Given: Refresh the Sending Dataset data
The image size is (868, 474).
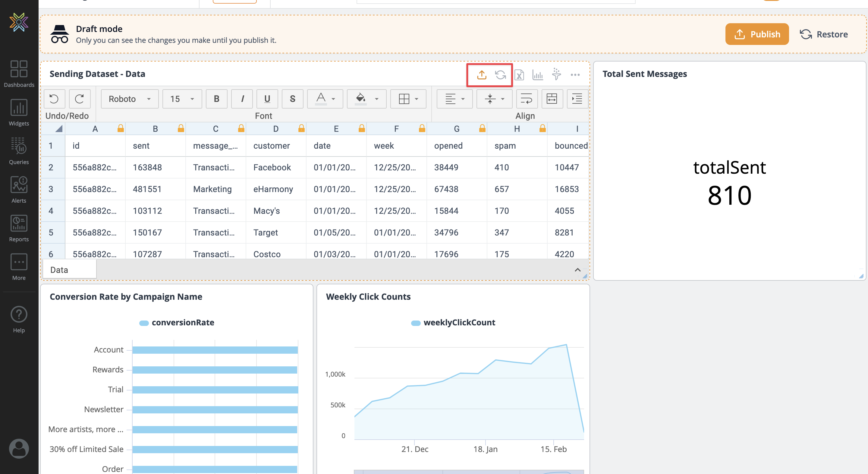Looking at the screenshot, I should 501,75.
